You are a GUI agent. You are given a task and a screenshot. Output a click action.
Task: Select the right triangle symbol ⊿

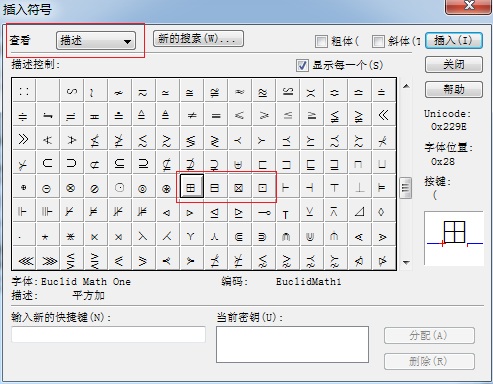pos(359,211)
